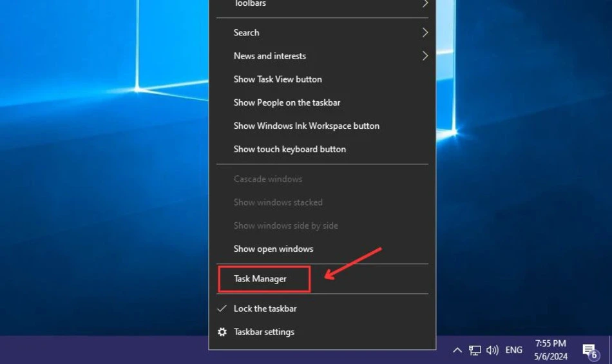Image resolution: width=612 pixels, height=364 pixels.
Task: Open Action Center notifications icon
Action: pos(589,351)
